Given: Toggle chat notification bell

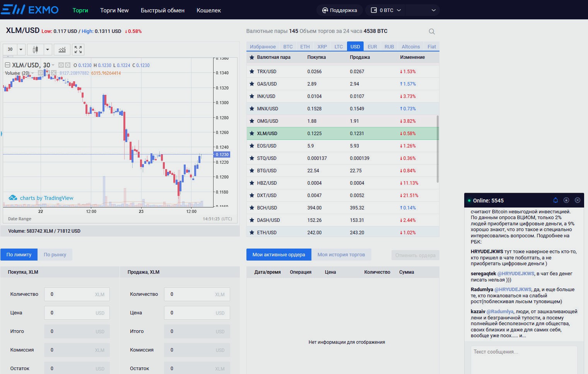Looking at the screenshot, I should [556, 200].
